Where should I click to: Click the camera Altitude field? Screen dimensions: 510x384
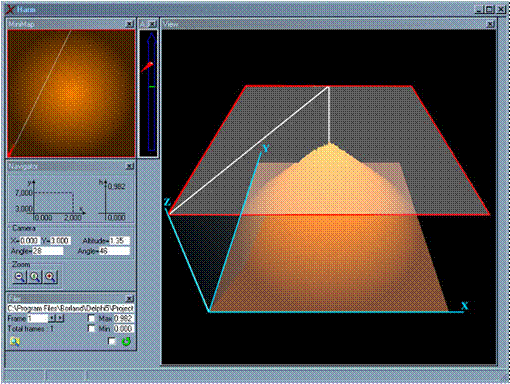click(119, 241)
